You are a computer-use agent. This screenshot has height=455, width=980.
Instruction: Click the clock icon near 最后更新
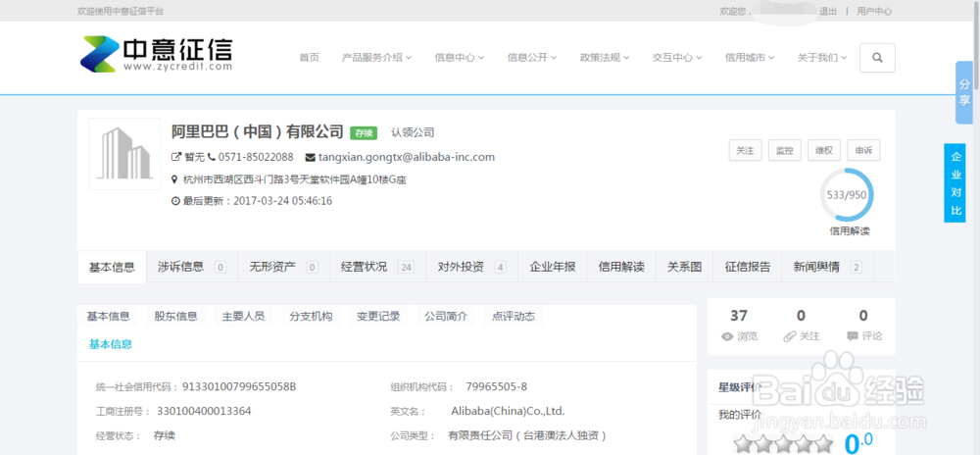coord(175,201)
